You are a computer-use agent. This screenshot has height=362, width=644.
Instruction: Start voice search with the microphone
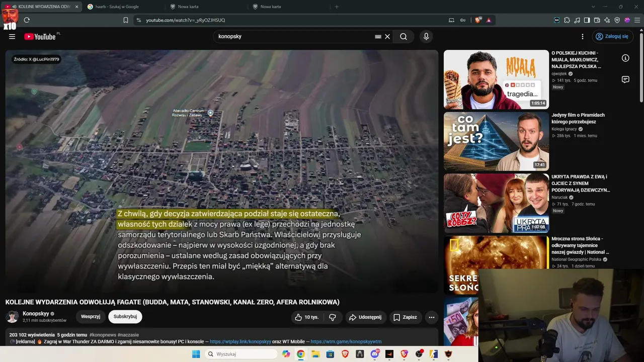click(x=426, y=37)
